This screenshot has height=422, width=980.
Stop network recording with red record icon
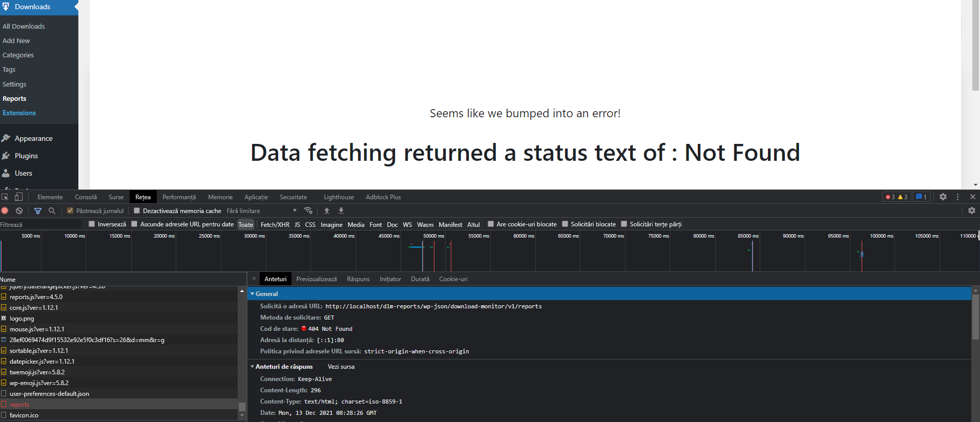(5, 210)
